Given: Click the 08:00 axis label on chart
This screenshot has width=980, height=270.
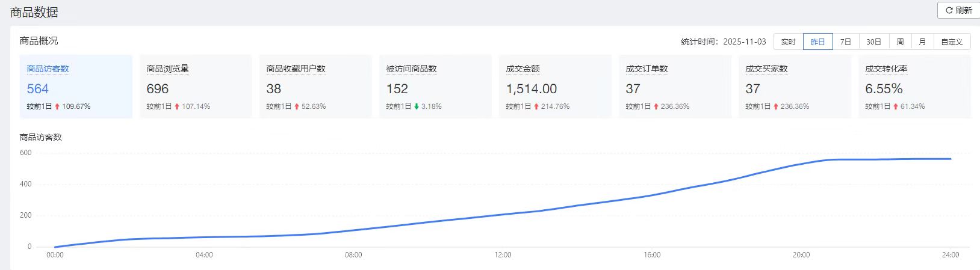Looking at the screenshot, I should tap(353, 255).
